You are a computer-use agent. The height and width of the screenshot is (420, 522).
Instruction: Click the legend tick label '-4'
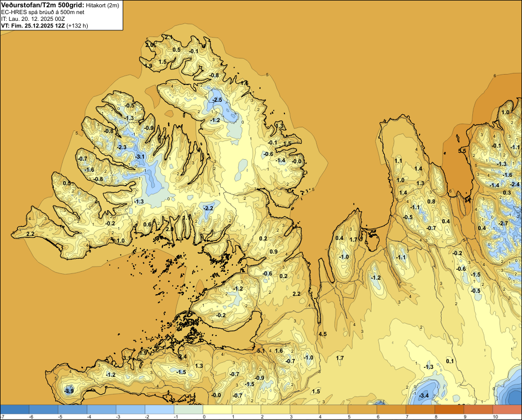(89, 417)
